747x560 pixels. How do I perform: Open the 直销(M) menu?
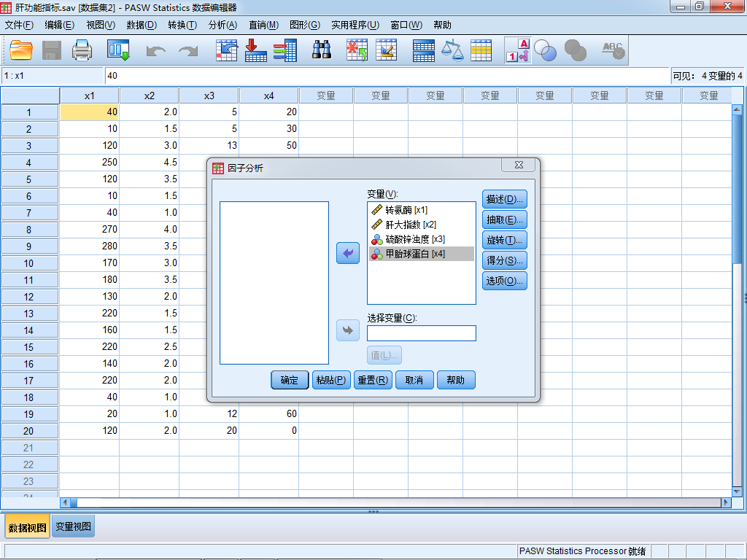point(263,25)
